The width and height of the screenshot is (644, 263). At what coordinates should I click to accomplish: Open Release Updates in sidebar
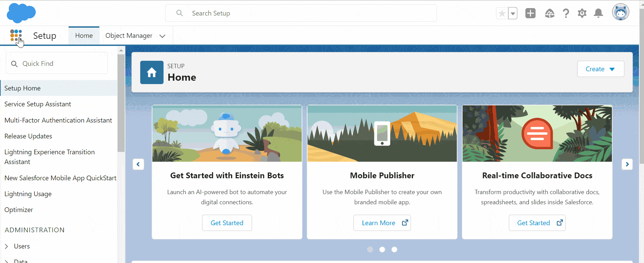coord(28,136)
